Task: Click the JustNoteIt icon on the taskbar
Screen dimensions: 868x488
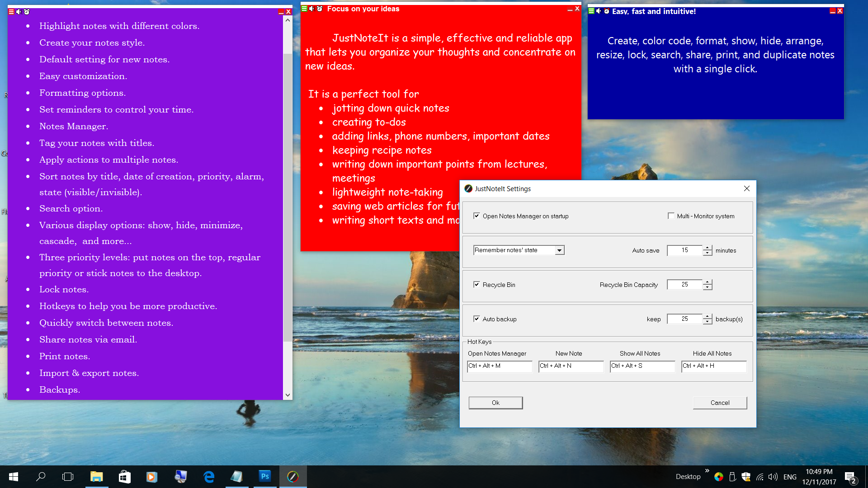Action: coord(293,477)
